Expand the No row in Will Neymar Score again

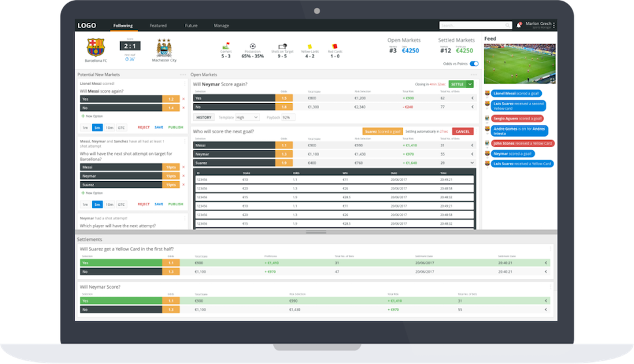pos(473,107)
